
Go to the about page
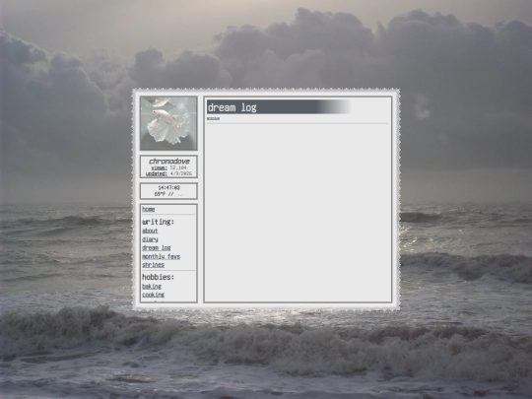coord(150,231)
